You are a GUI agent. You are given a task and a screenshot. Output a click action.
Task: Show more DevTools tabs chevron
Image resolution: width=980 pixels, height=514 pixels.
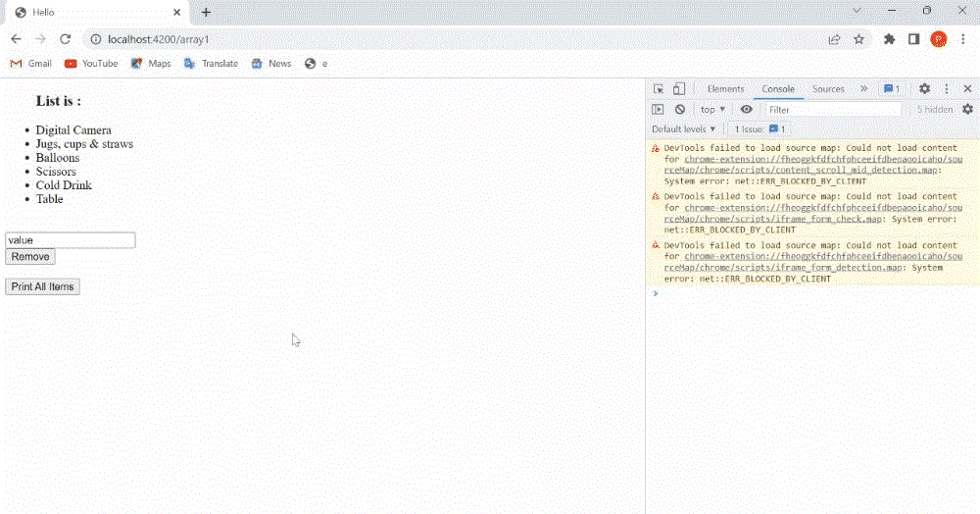pyautogui.click(x=863, y=89)
